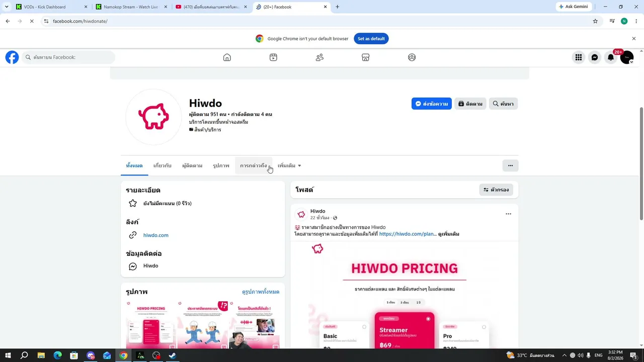Click the ดูรูปภาพทั้งหมด link
This screenshot has height=362, width=644.
261,292
